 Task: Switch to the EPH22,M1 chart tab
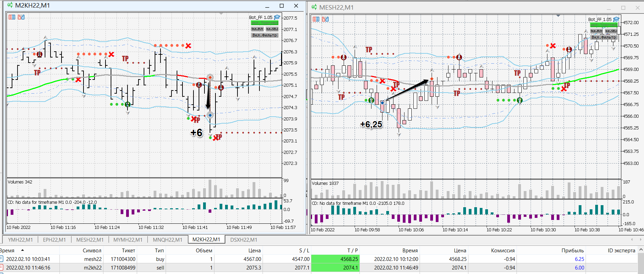54,240
